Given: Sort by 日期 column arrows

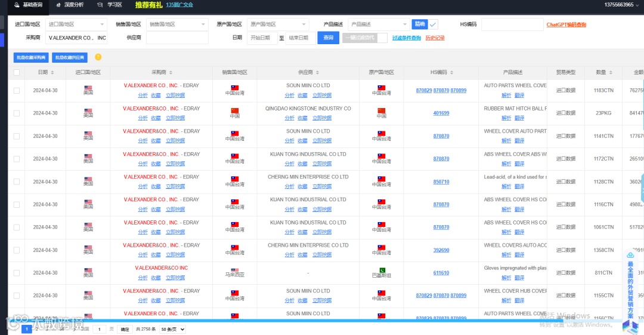Looking at the screenshot, I should pyautogui.click(x=52, y=72).
